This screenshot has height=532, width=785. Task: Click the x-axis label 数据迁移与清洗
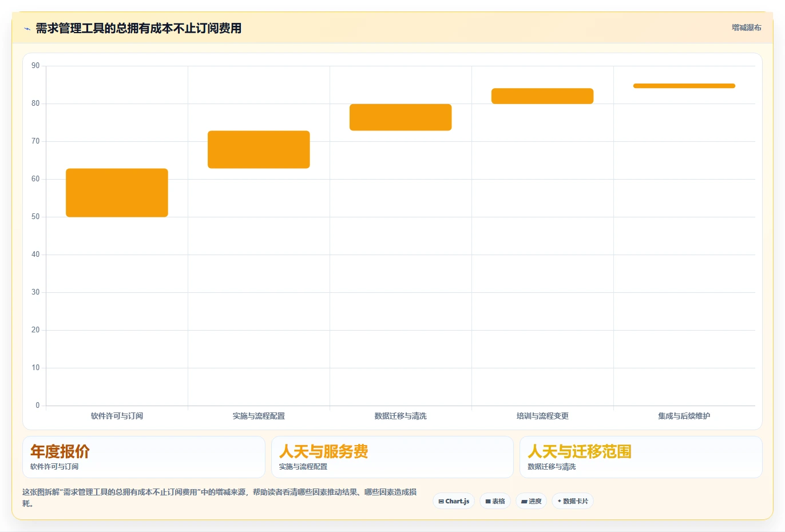click(x=401, y=416)
